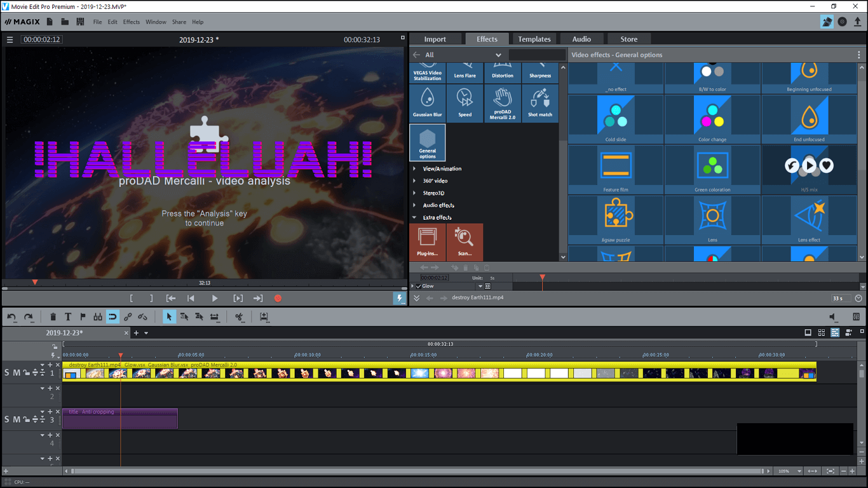Open the Plug-ins extra effects button
Viewport: 868px width, 488px height.
click(428, 241)
